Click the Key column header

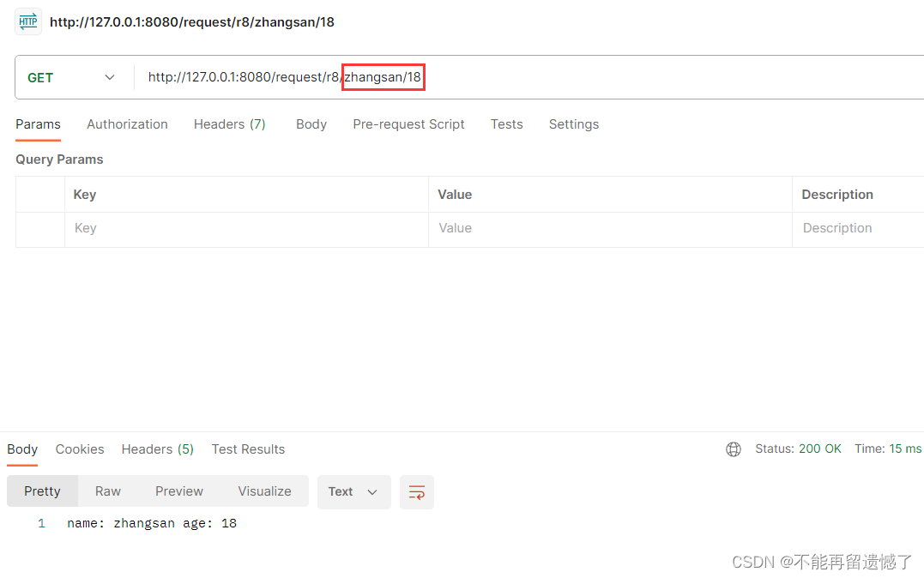click(x=85, y=195)
